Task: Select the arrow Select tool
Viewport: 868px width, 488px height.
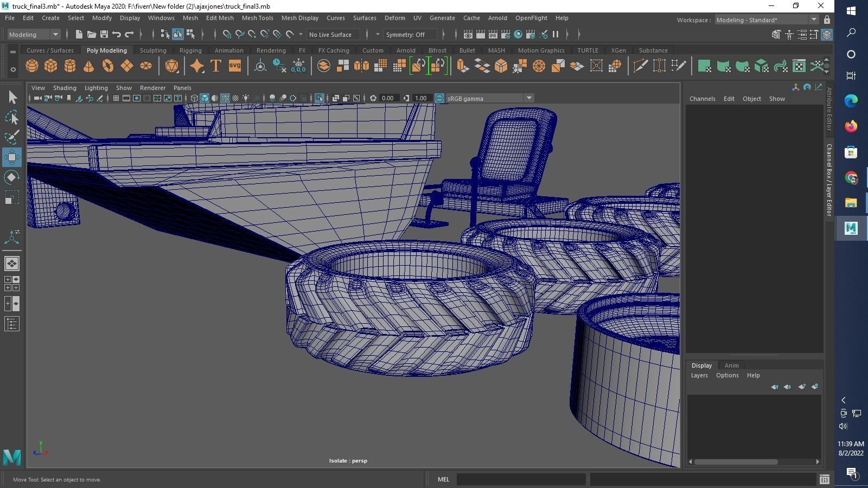Action: pyautogui.click(x=12, y=98)
